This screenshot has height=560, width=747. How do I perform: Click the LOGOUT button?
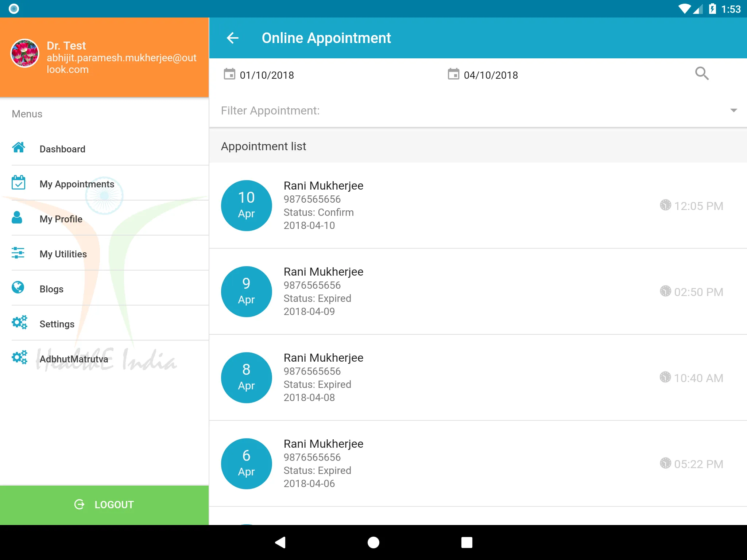104,504
